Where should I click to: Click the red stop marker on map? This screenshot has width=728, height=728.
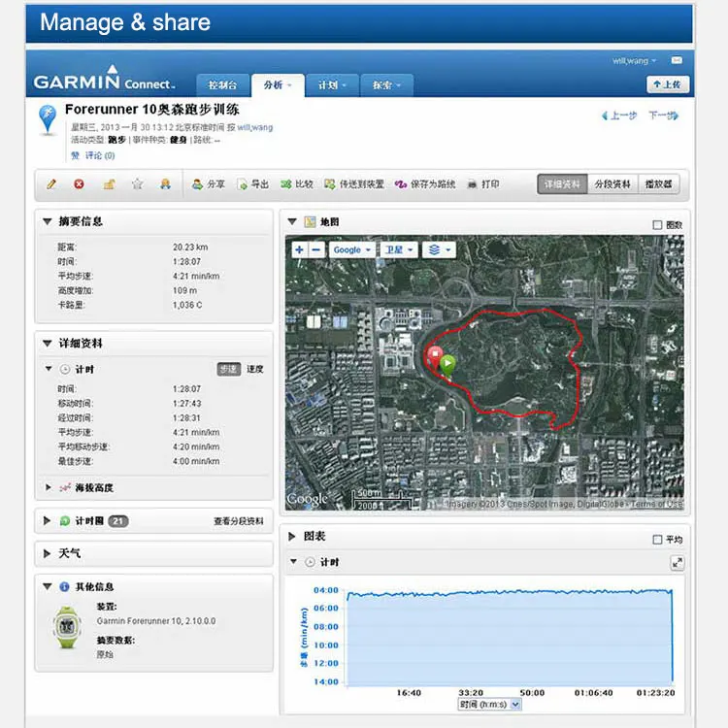[x=435, y=358]
